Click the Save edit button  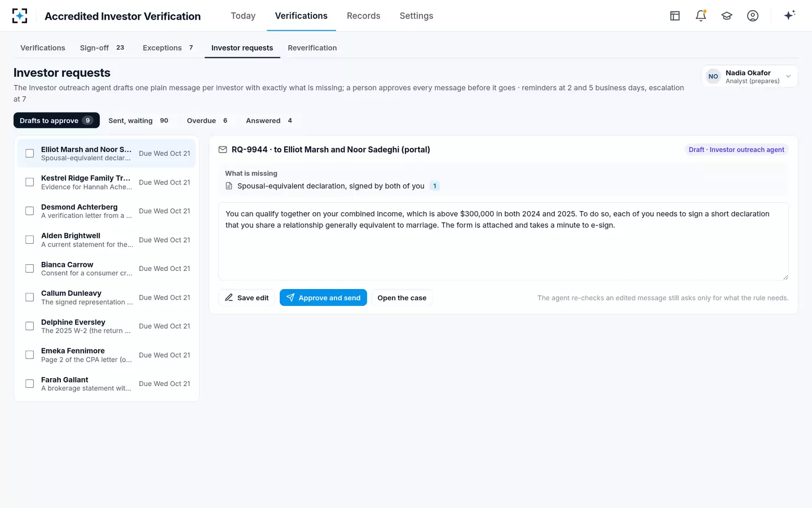[247, 298]
